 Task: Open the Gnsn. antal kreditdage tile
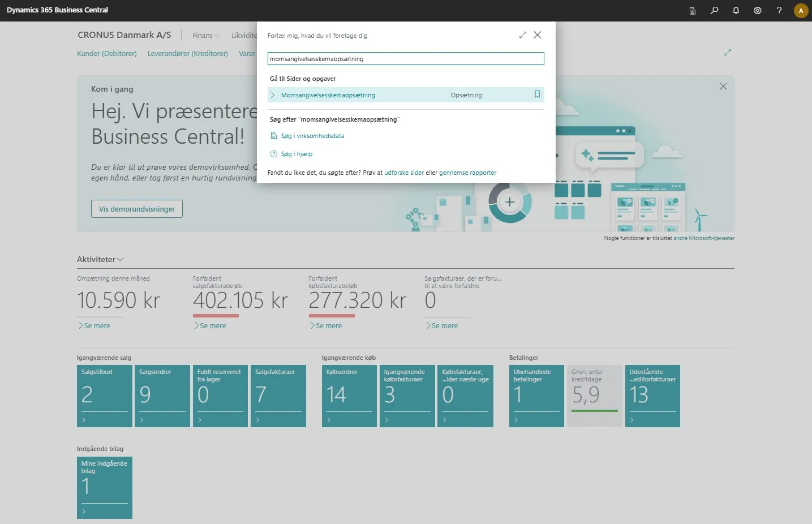[595, 396]
